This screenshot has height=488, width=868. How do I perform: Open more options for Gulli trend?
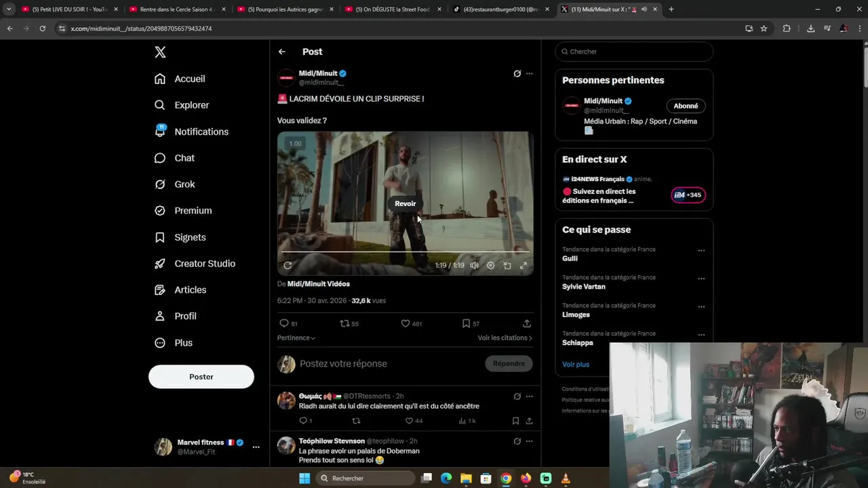point(701,251)
